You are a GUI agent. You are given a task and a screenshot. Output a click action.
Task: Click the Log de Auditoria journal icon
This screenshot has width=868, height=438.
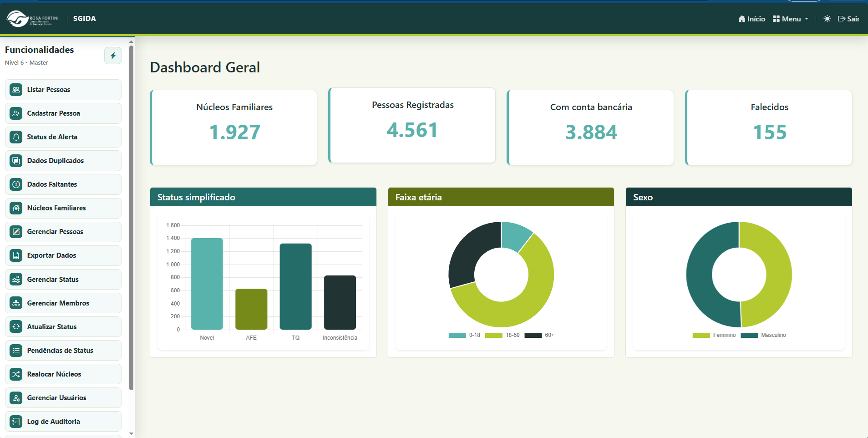[x=16, y=422]
